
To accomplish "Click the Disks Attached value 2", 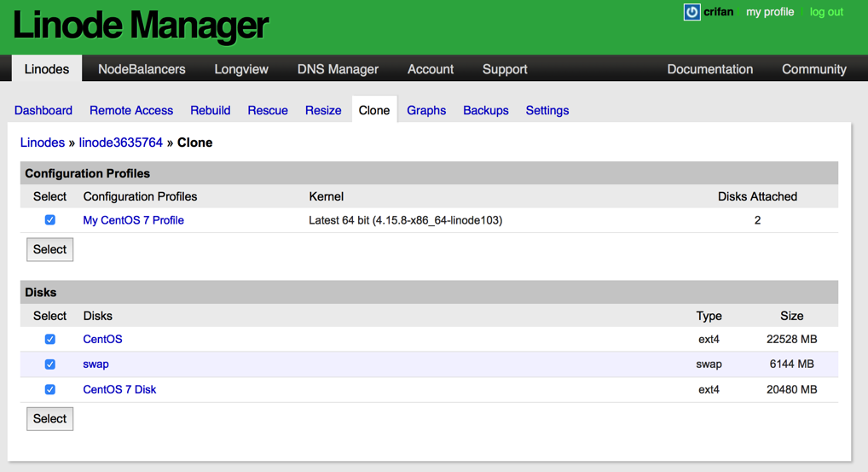I will 757,220.
